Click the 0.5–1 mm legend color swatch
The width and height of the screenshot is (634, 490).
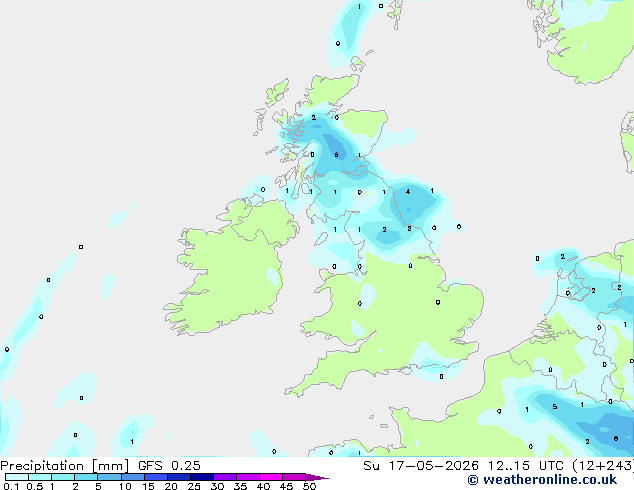pyautogui.click(x=40, y=477)
